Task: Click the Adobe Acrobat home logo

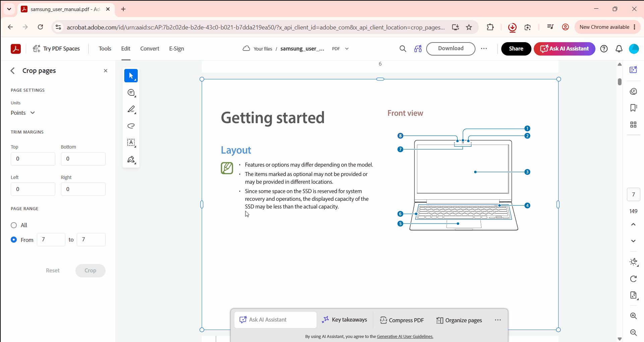Action: (16, 49)
